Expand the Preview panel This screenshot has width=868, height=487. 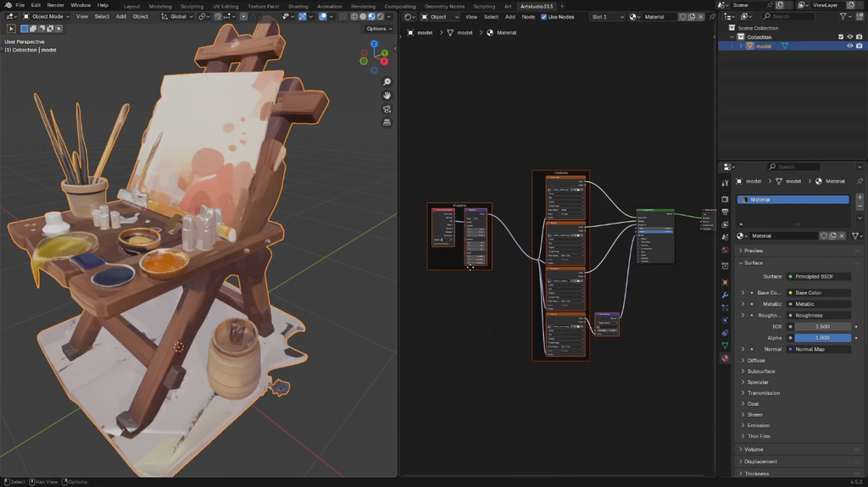point(754,251)
